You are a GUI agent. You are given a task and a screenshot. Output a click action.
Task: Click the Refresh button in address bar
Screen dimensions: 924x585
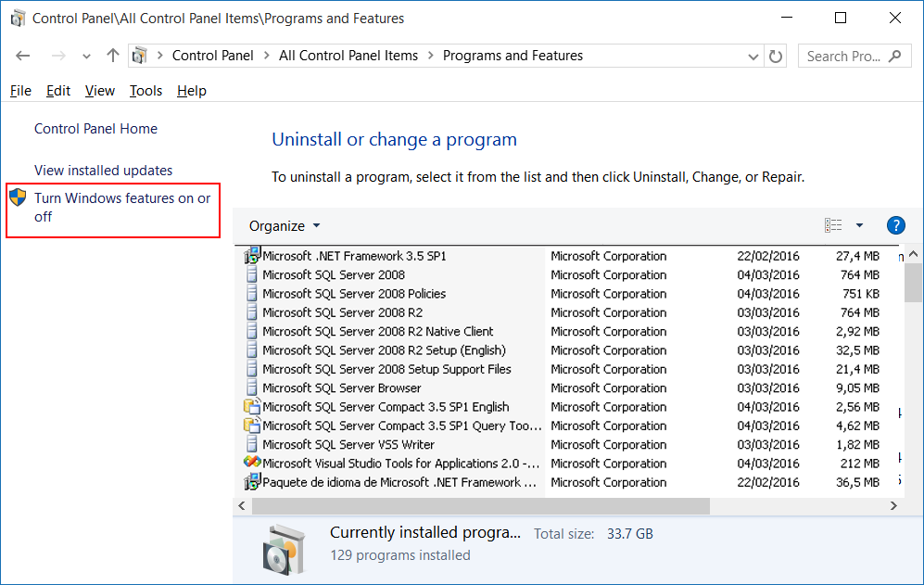click(776, 56)
